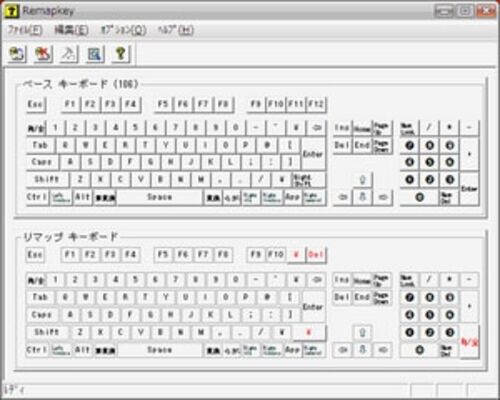500x400 pixels.
Task: Click Num Lock on the remap keyboard
Action: tap(409, 280)
